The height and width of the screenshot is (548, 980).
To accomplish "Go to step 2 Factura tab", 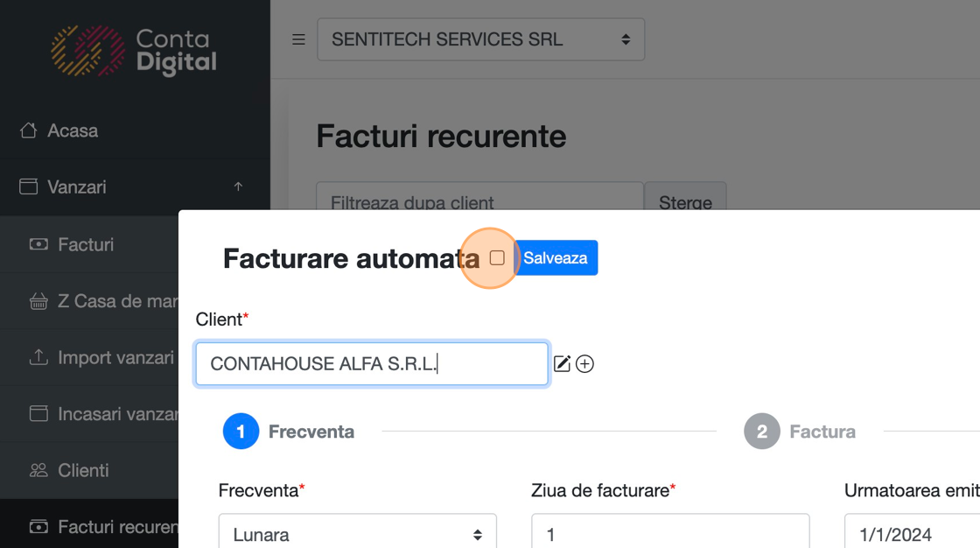I will pos(762,432).
